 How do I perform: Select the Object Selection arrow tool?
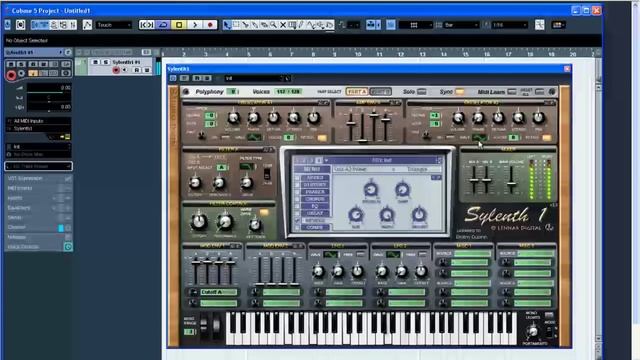click(227, 25)
